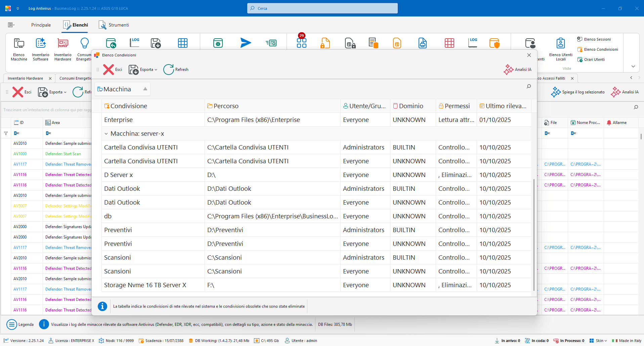Sort by the Condivisione column header
Image resolution: width=644 pixels, height=346 pixels.
pos(129,106)
